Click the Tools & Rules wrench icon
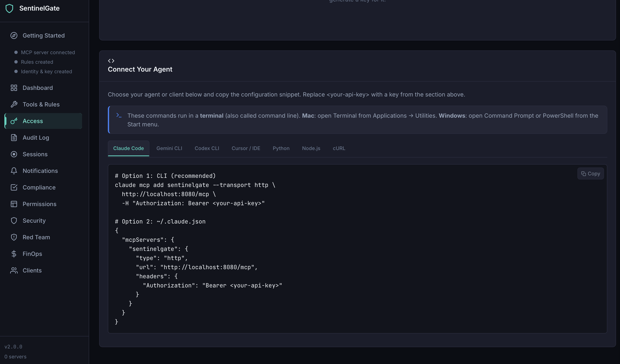The width and height of the screenshot is (620, 364). (14, 104)
